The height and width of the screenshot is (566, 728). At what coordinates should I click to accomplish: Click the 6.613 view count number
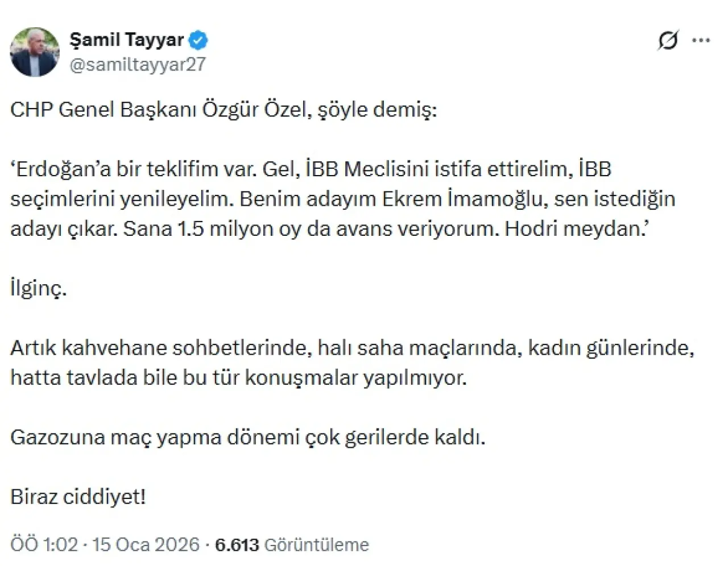click(237, 544)
